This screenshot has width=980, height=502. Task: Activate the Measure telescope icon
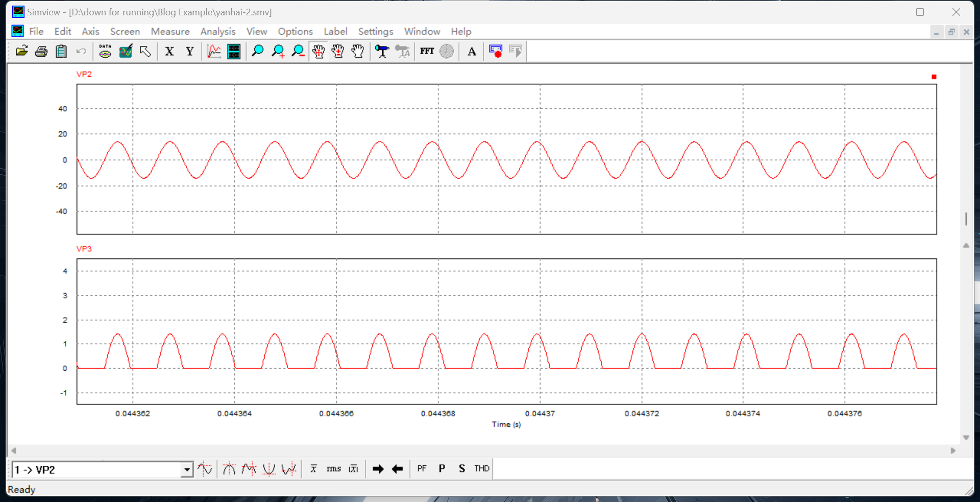pyautogui.click(x=382, y=51)
